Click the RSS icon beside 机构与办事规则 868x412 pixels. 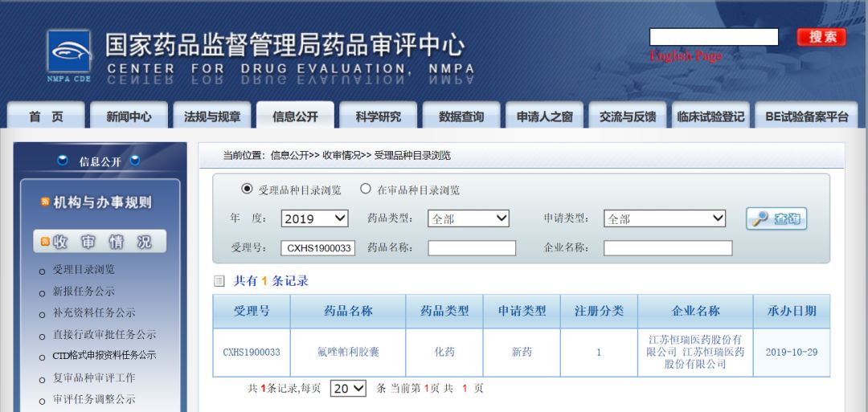pyautogui.click(x=46, y=202)
